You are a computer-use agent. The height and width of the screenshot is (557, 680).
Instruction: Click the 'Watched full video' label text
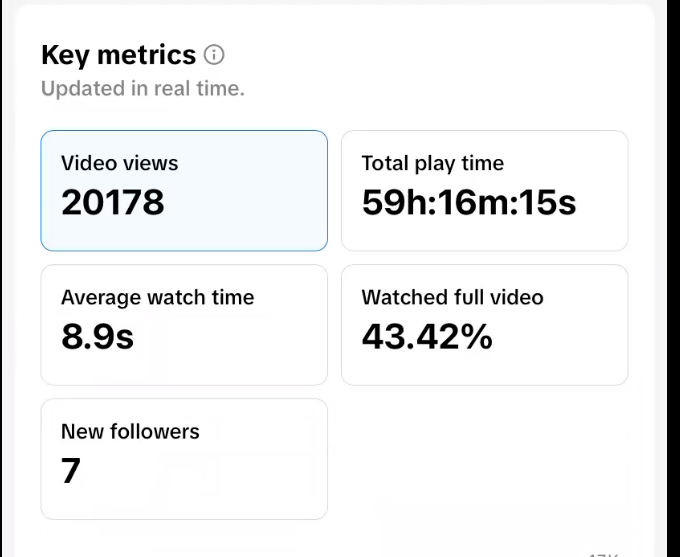click(452, 297)
